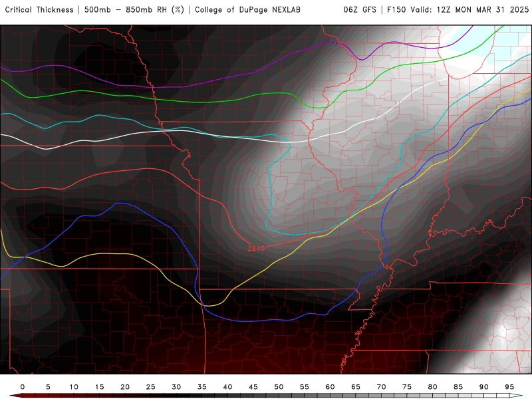Click the 60 label on the legend
Viewport: 532px width, 399px height.
[330, 387]
